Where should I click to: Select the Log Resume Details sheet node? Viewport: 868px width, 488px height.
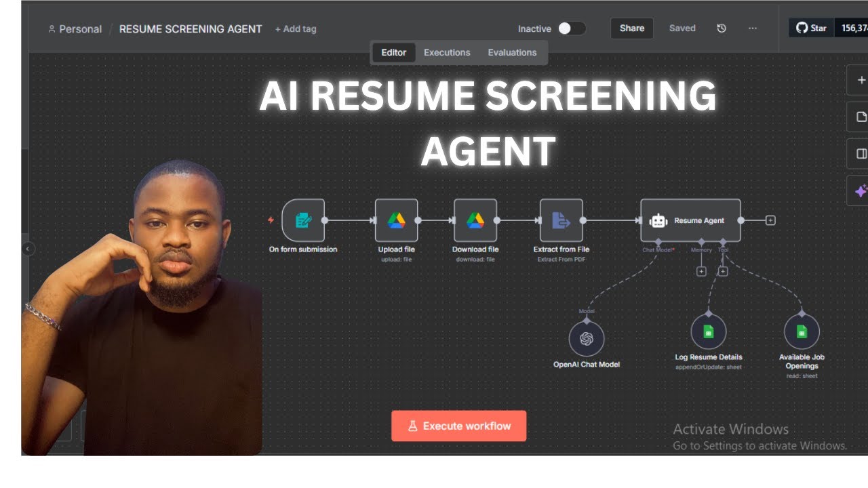point(709,332)
